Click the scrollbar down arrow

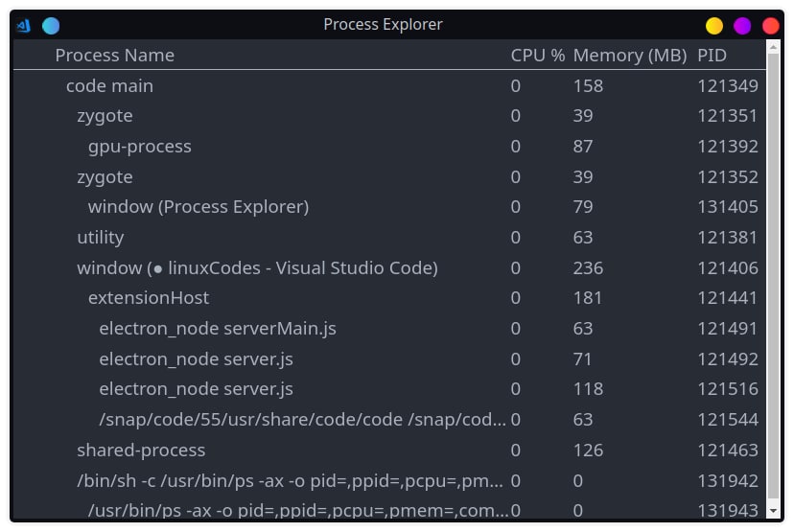coord(773,511)
